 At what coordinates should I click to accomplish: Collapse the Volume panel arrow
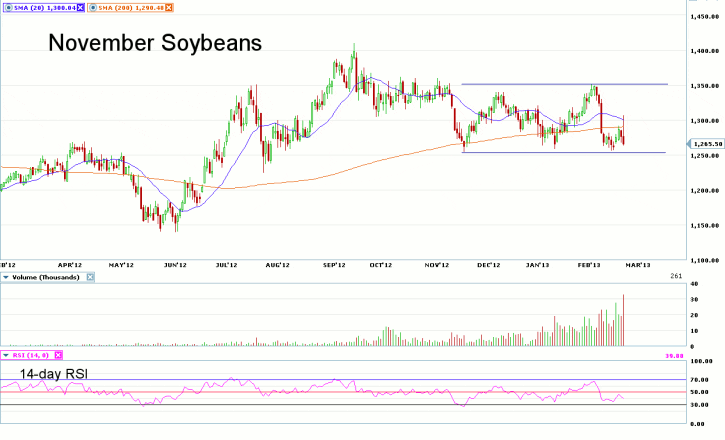tap(7, 276)
